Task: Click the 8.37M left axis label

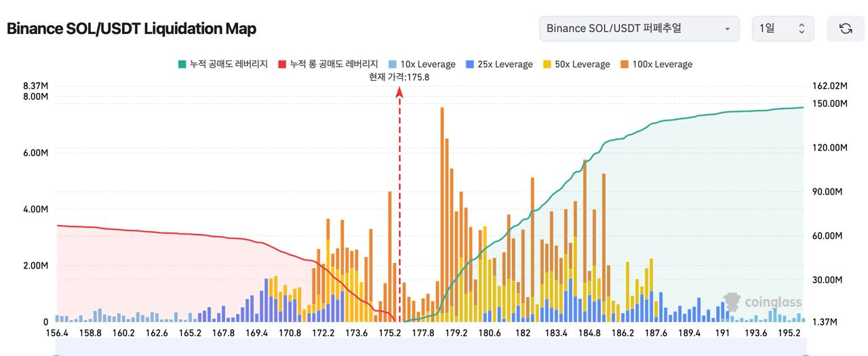Action: point(35,86)
